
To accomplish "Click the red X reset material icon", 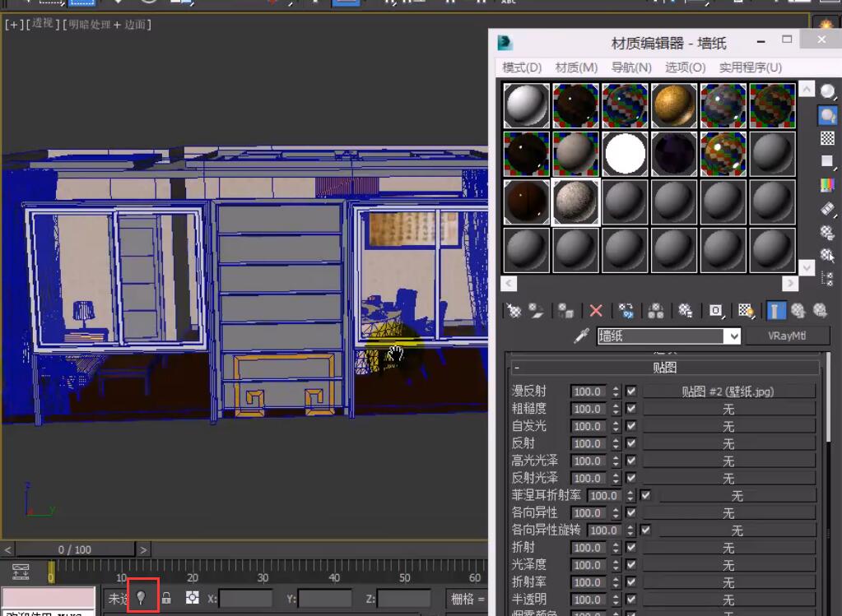I will click(596, 311).
